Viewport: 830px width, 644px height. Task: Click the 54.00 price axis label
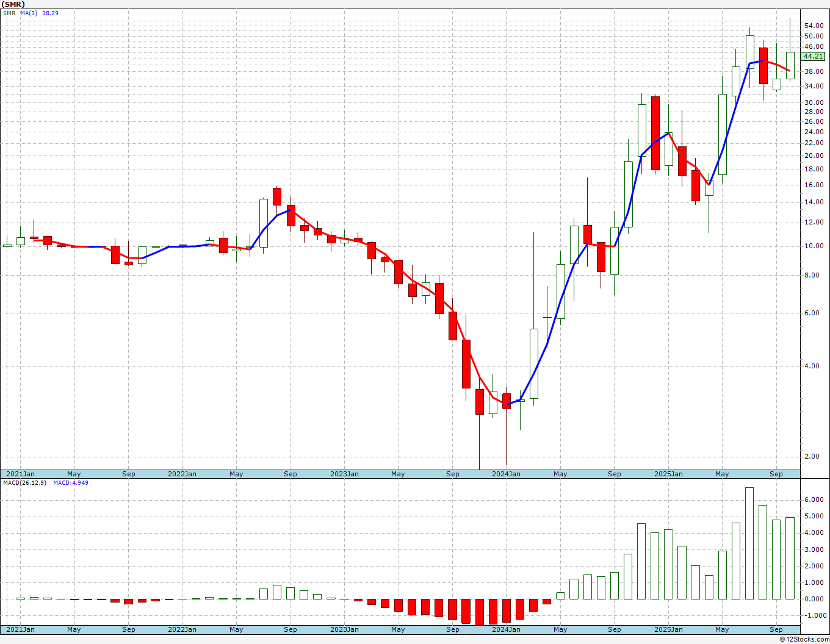[x=814, y=26]
